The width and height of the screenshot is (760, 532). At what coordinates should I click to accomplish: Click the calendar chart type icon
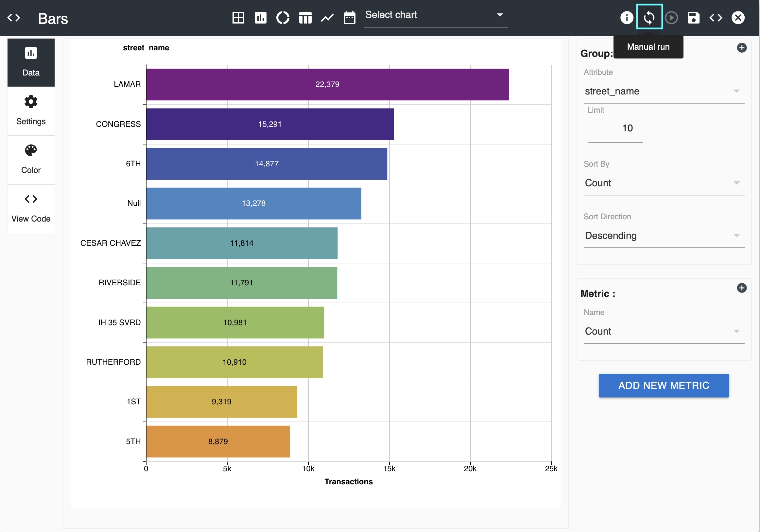pos(349,18)
